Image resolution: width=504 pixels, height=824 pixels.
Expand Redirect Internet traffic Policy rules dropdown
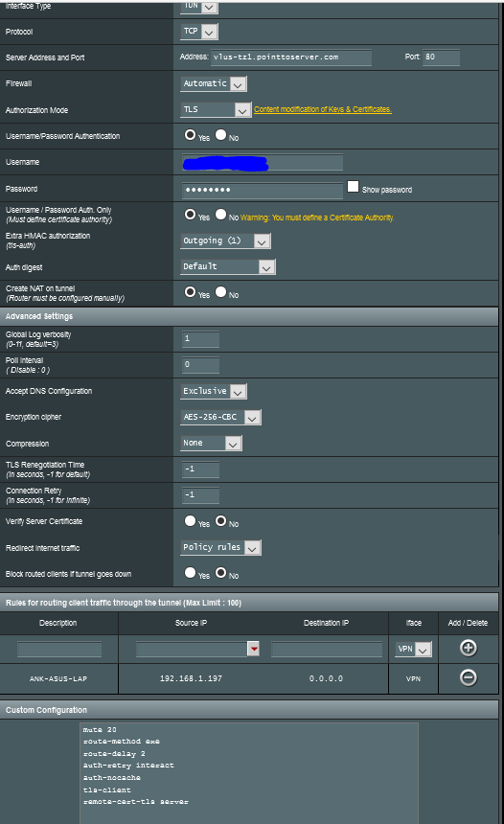220,548
